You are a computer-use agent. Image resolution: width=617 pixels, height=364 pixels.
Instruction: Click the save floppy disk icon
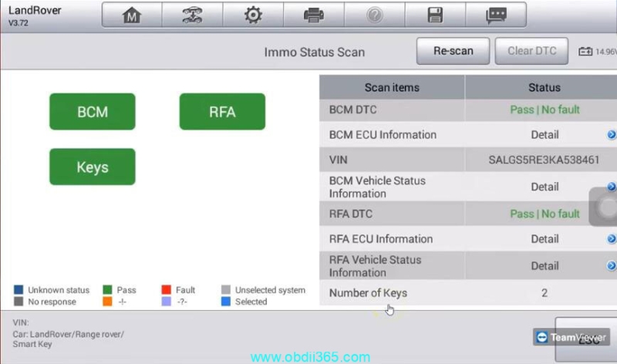[435, 15]
